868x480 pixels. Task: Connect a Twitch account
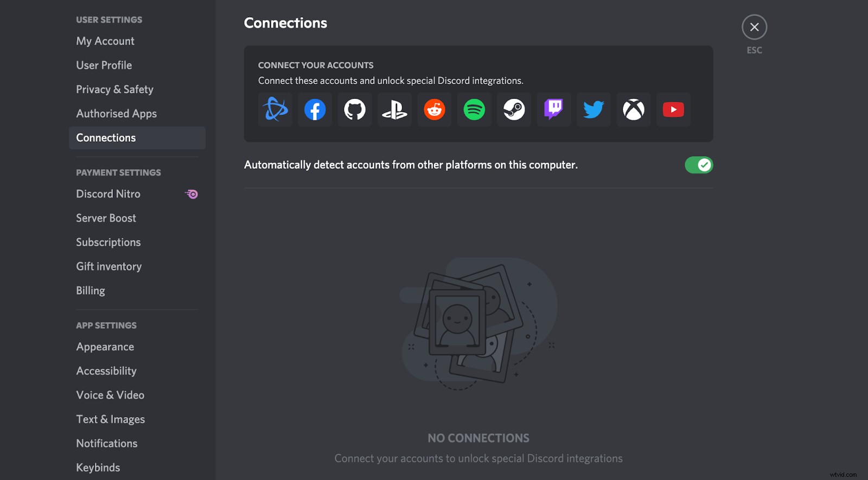click(x=554, y=110)
